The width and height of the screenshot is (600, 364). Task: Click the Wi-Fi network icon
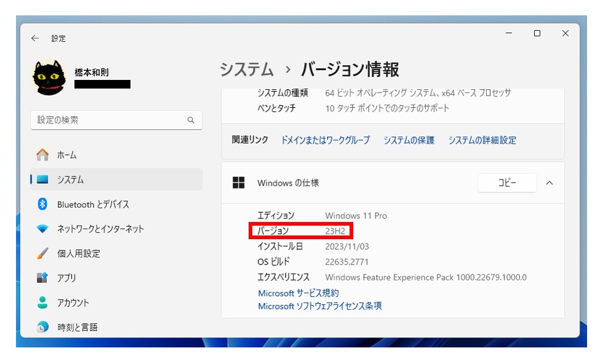[x=42, y=229]
